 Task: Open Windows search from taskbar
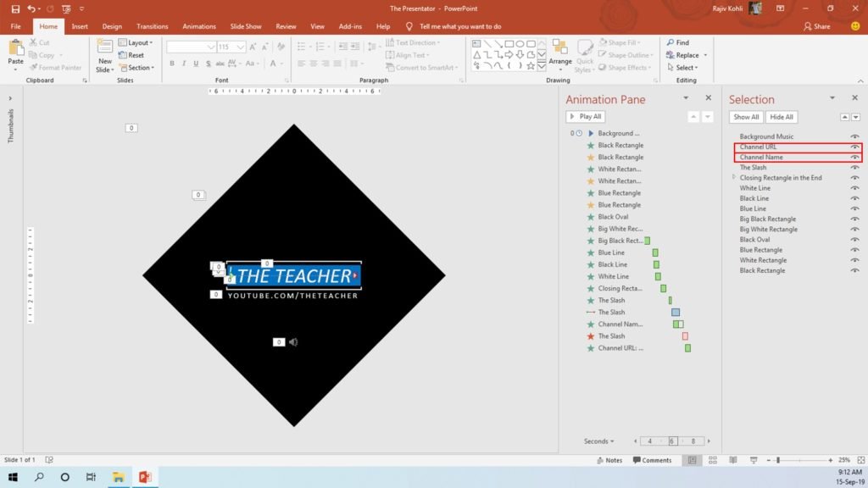click(x=39, y=476)
